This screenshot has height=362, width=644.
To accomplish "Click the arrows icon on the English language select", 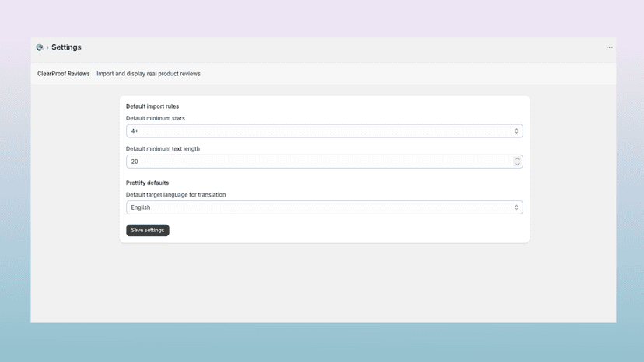I will (516, 207).
